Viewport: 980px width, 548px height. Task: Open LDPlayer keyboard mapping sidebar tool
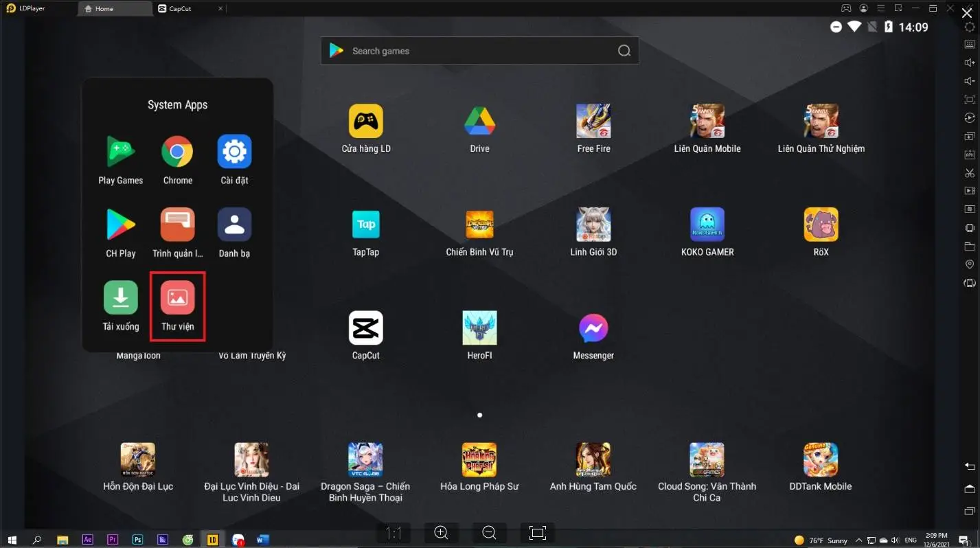click(970, 45)
